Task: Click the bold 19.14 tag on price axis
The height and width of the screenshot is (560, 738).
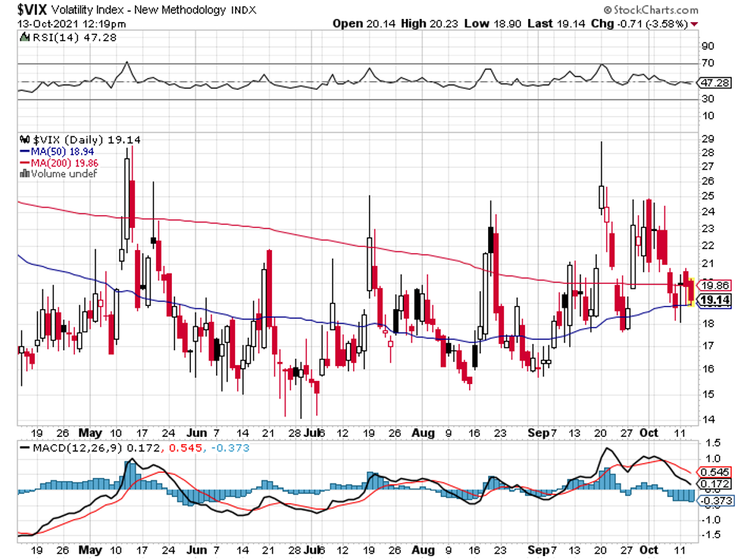Action: pyautogui.click(x=715, y=300)
